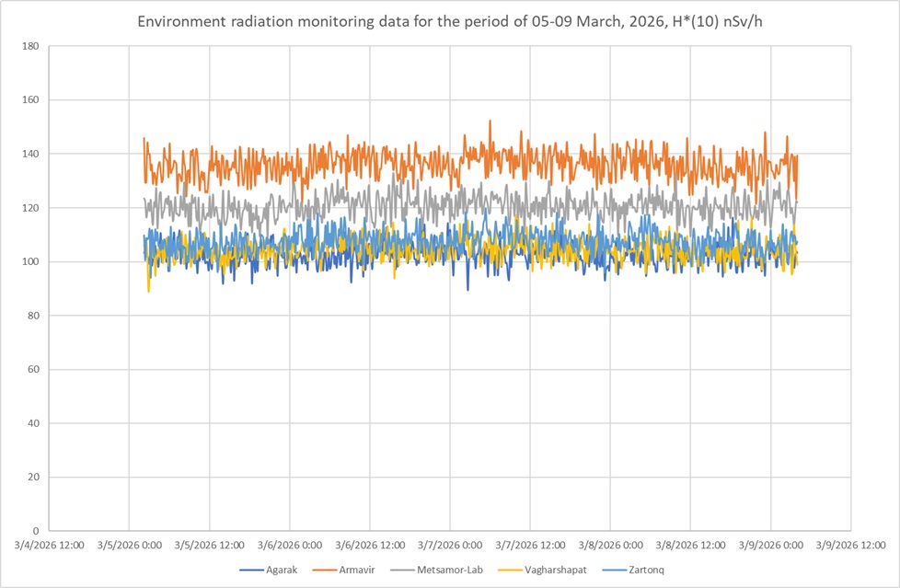Click the dark blue Agarak legend line marker

(x=251, y=570)
